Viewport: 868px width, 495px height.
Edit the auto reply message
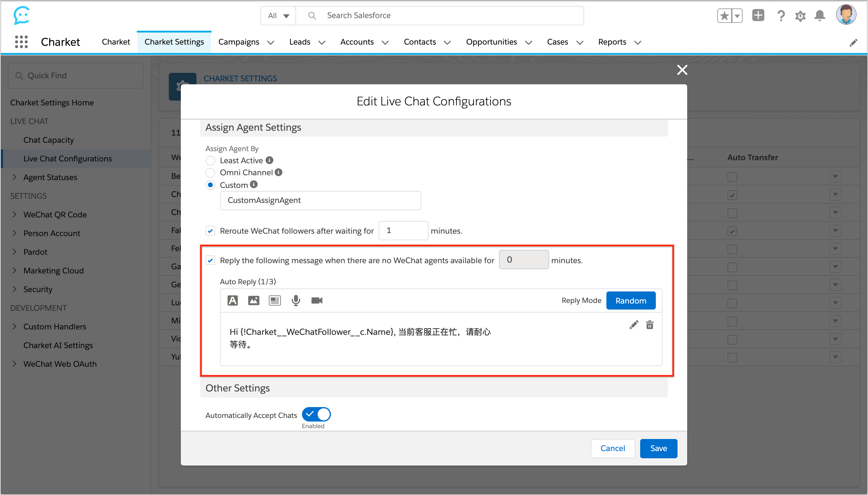(x=634, y=325)
